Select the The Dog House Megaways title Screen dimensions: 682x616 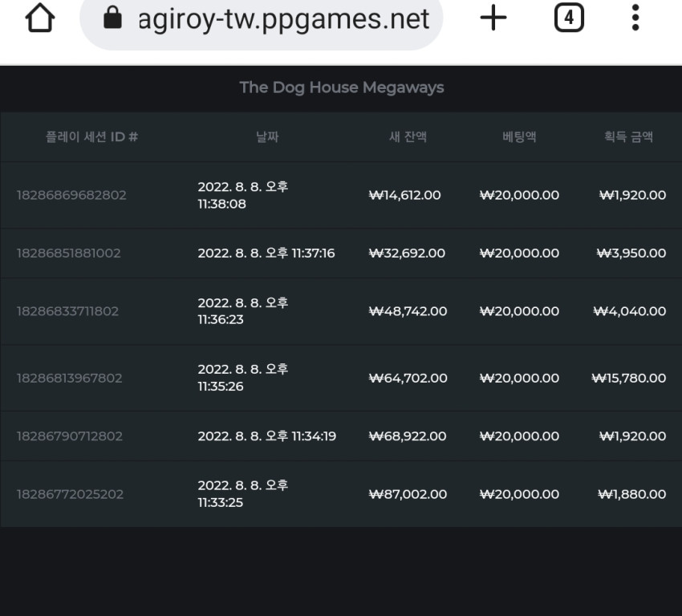(x=342, y=87)
